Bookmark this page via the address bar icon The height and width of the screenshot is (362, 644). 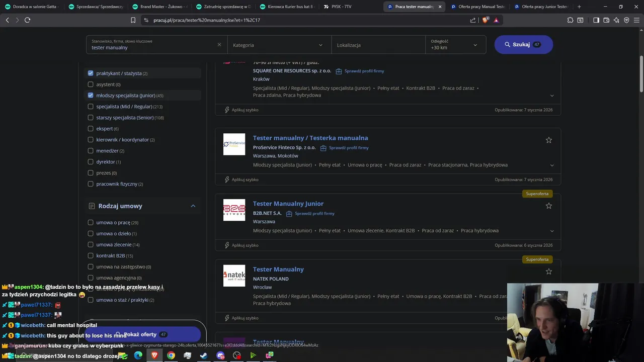133,20
